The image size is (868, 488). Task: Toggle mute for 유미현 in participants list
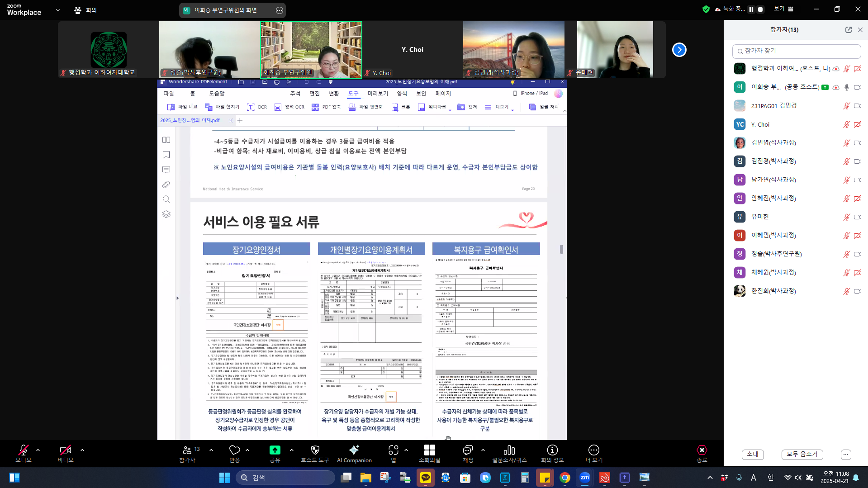(846, 217)
